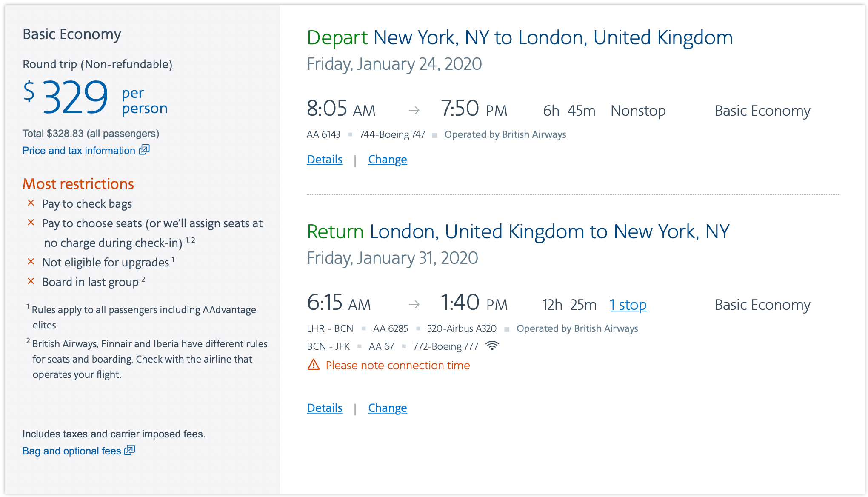The image size is (868, 497).
Task: Click the X icon beside Board in last group
Action: (x=31, y=281)
